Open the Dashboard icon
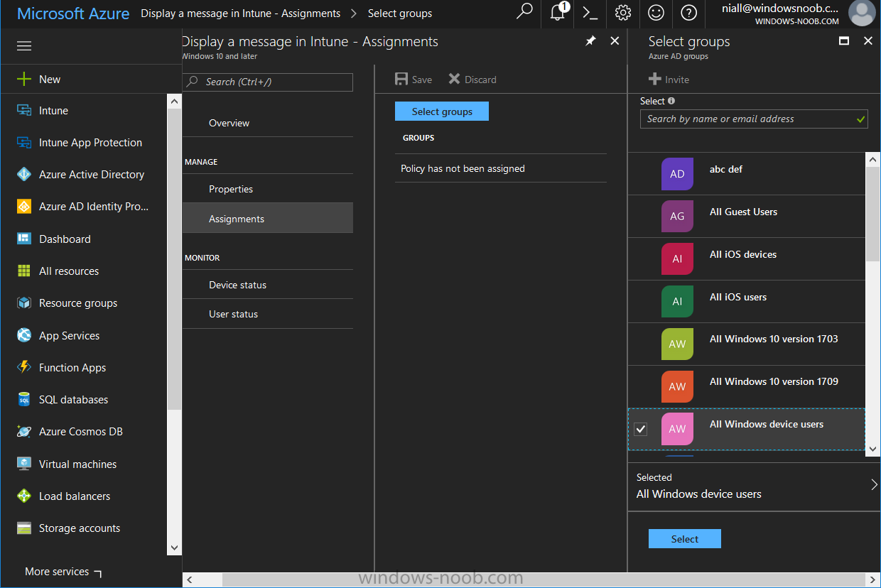 [x=24, y=239]
